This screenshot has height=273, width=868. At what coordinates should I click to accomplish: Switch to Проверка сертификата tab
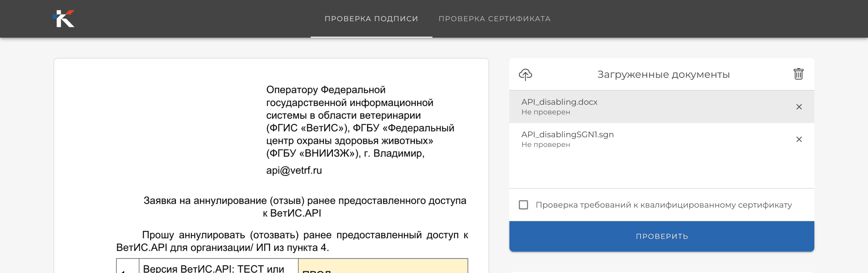click(x=494, y=19)
